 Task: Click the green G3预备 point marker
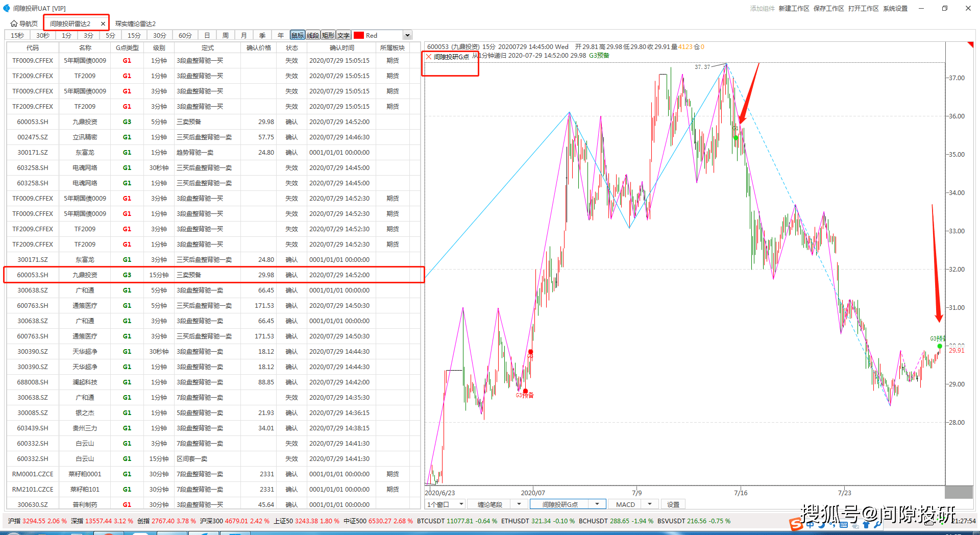click(x=940, y=346)
